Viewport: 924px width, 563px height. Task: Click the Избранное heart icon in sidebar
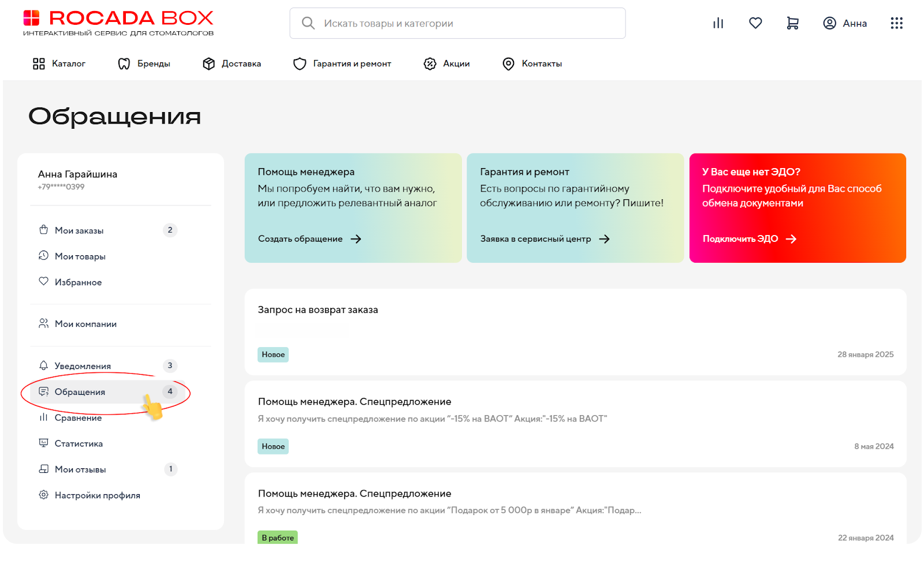(x=43, y=281)
